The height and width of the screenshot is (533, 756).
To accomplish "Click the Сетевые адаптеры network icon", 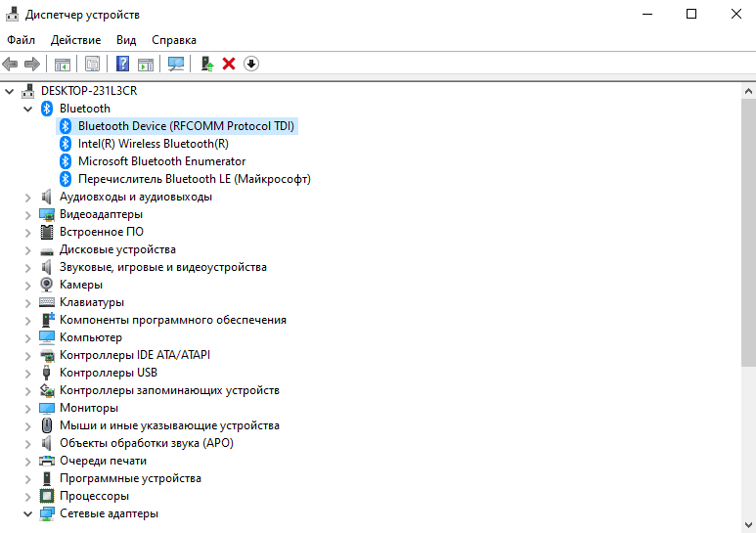I will (x=47, y=513).
